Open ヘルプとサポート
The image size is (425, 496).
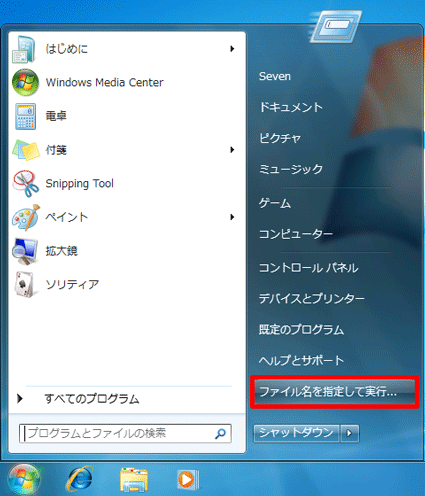[301, 360]
